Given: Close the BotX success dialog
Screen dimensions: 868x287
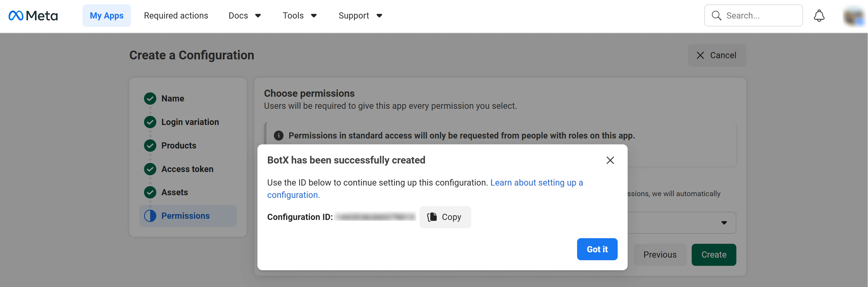Looking at the screenshot, I should click(x=610, y=160).
